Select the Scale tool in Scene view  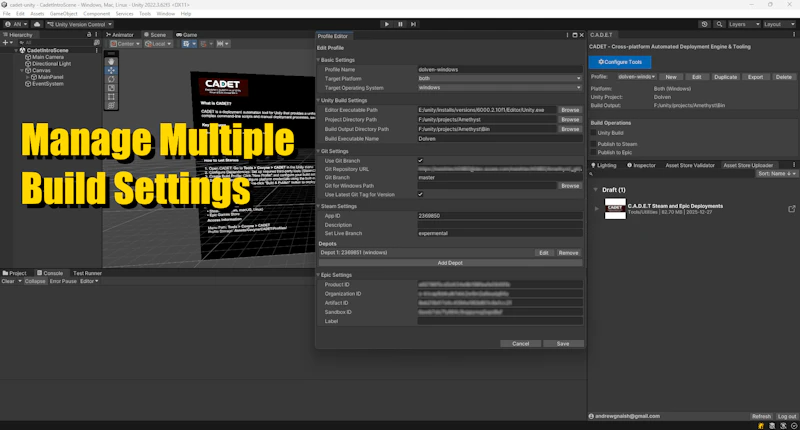click(111, 88)
